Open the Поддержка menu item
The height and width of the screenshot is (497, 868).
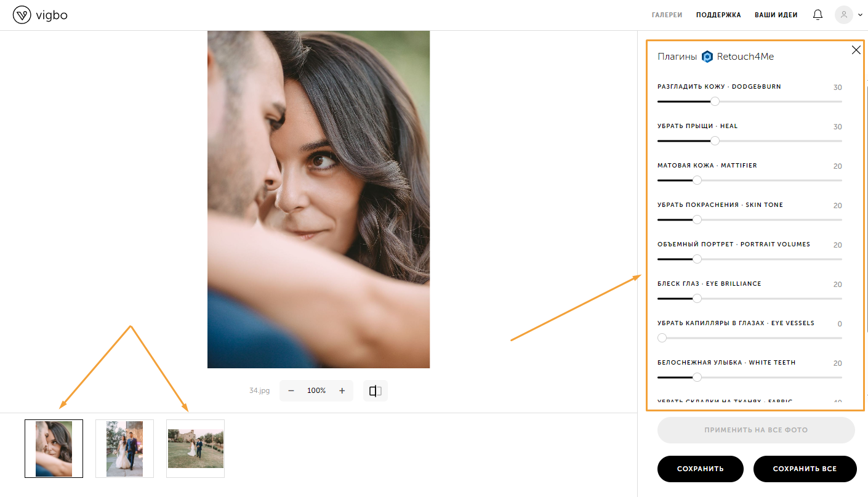718,15
